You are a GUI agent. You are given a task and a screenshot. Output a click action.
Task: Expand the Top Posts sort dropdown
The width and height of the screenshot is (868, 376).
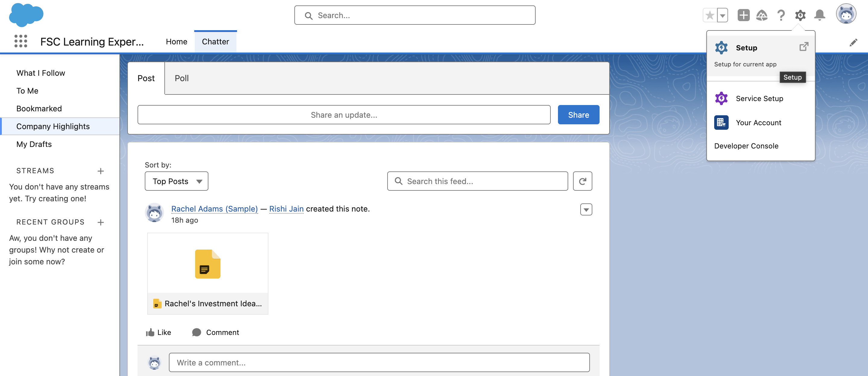(x=176, y=181)
